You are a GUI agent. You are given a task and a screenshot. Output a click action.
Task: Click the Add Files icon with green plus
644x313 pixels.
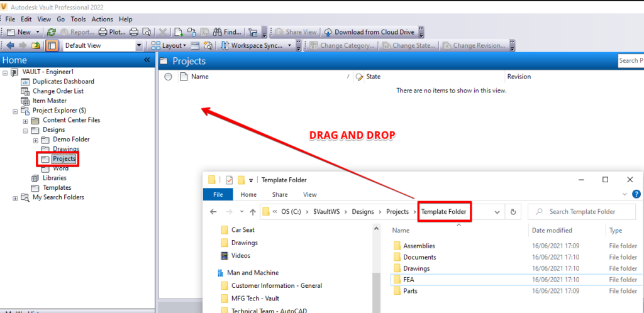pos(179,32)
